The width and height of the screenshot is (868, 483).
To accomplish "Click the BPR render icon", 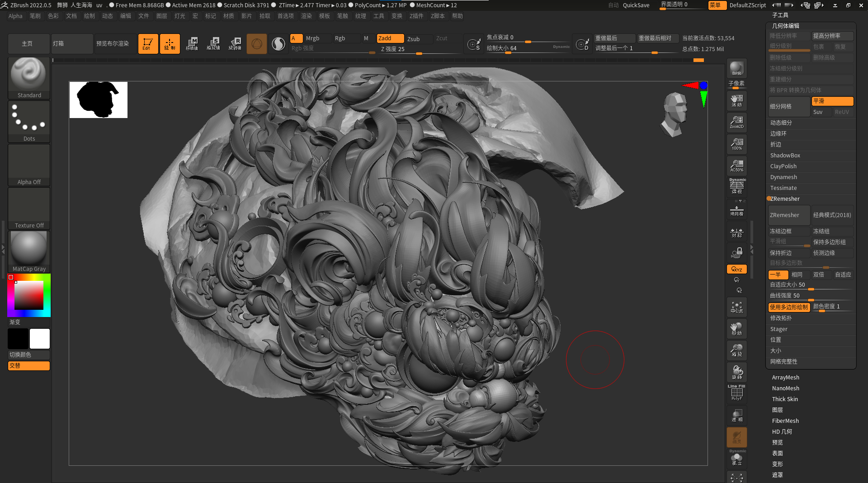I will click(736, 68).
